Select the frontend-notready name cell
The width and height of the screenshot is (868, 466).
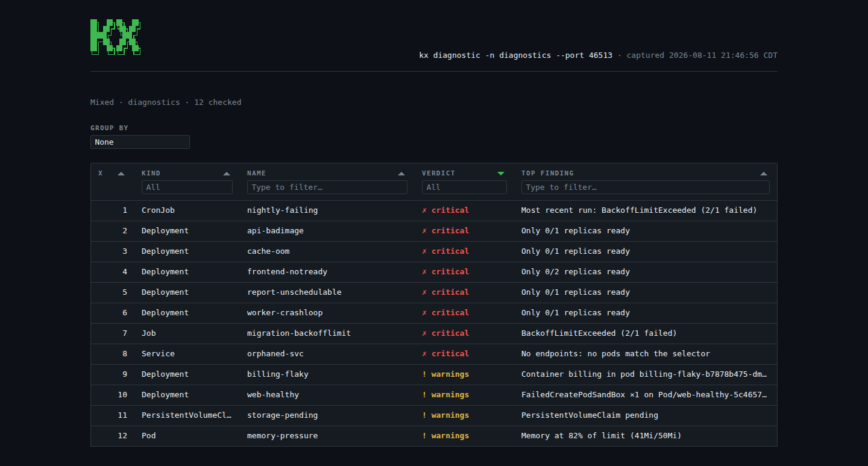coord(287,272)
